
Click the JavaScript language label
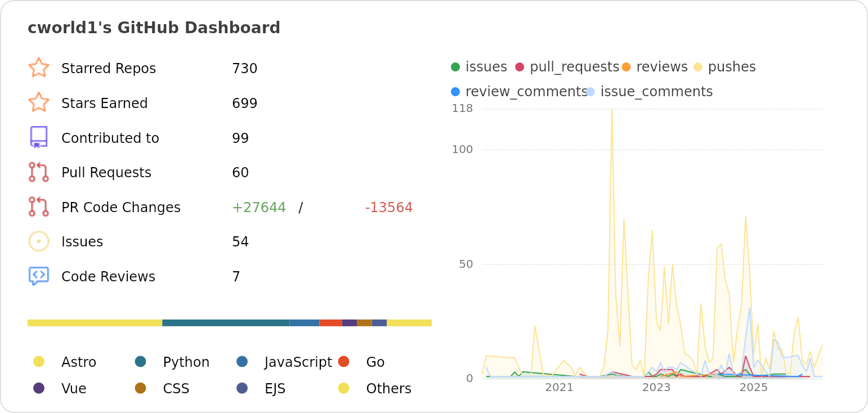click(298, 362)
